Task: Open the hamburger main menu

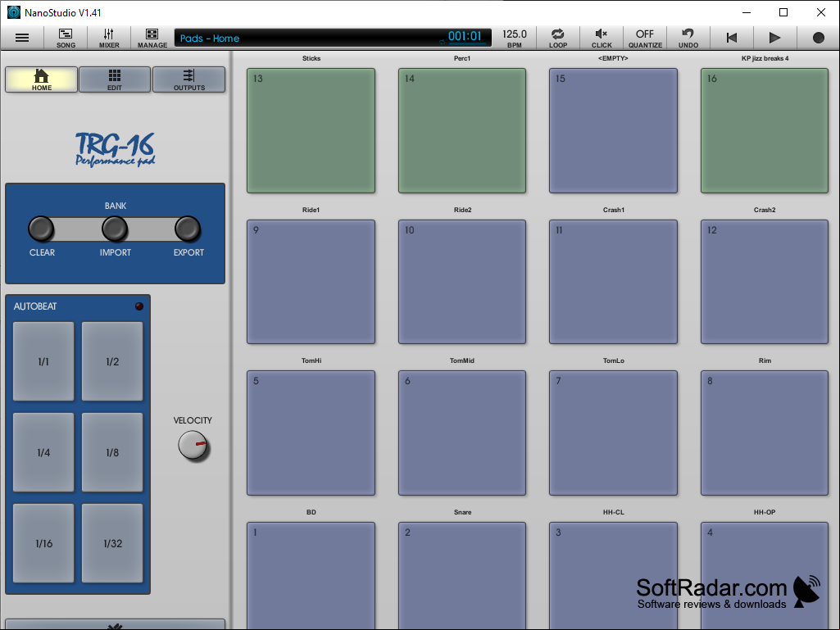Action: point(22,38)
